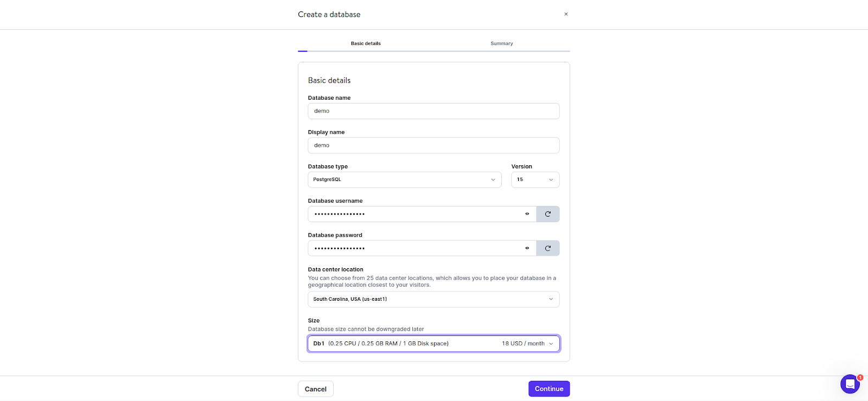This screenshot has height=401, width=868.
Task: Click the Continue button
Action: tap(549, 389)
